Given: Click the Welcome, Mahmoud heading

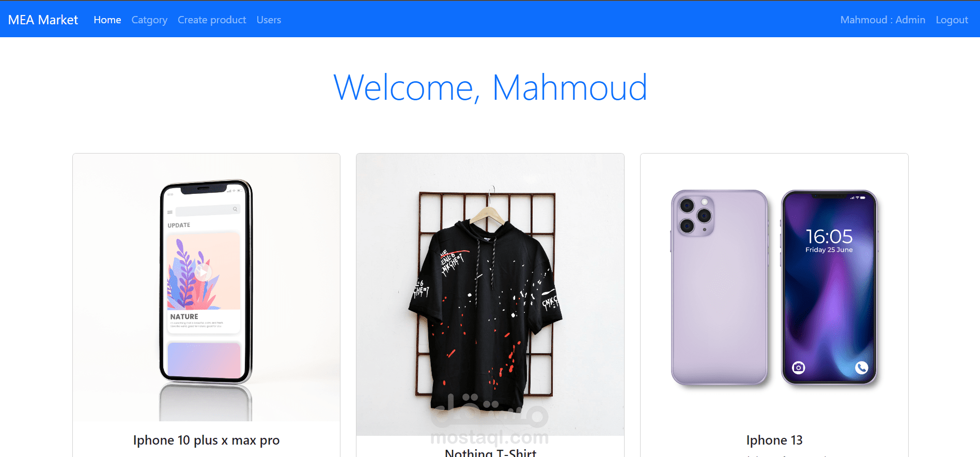Looking at the screenshot, I should tap(490, 87).
